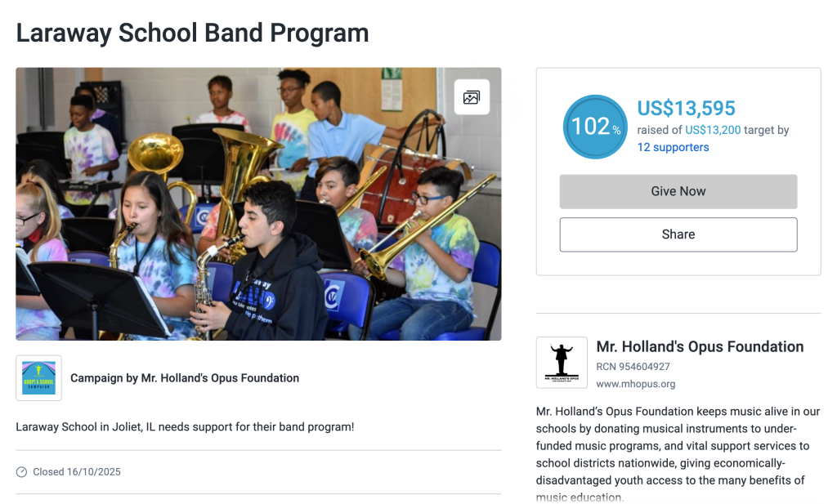This screenshot has height=504, width=837.
Task: Open the 12 supporters link
Action: pyautogui.click(x=673, y=148)
